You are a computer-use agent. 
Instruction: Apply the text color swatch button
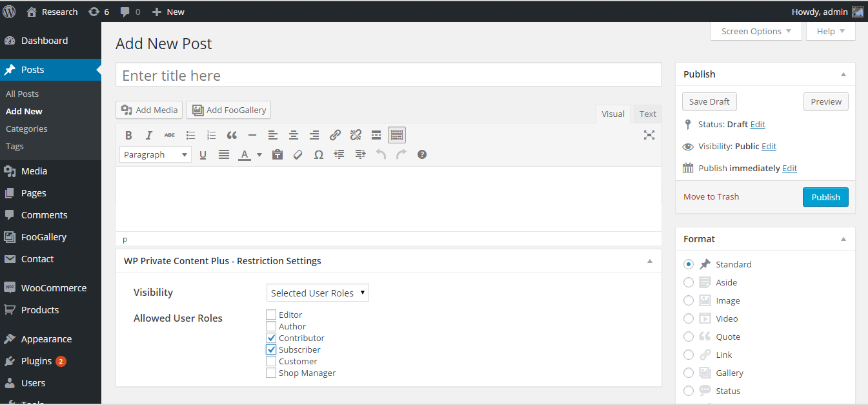(x=245, y=154)
